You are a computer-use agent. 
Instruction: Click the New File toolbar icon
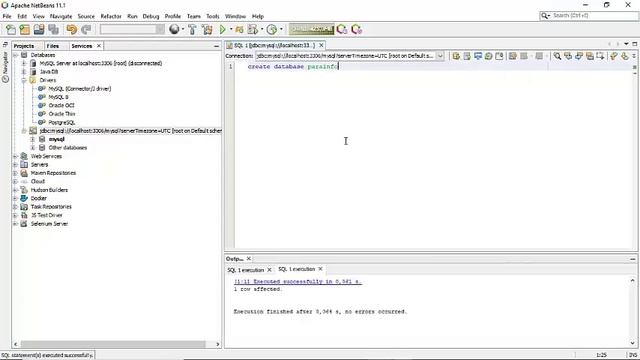(11, 29)
